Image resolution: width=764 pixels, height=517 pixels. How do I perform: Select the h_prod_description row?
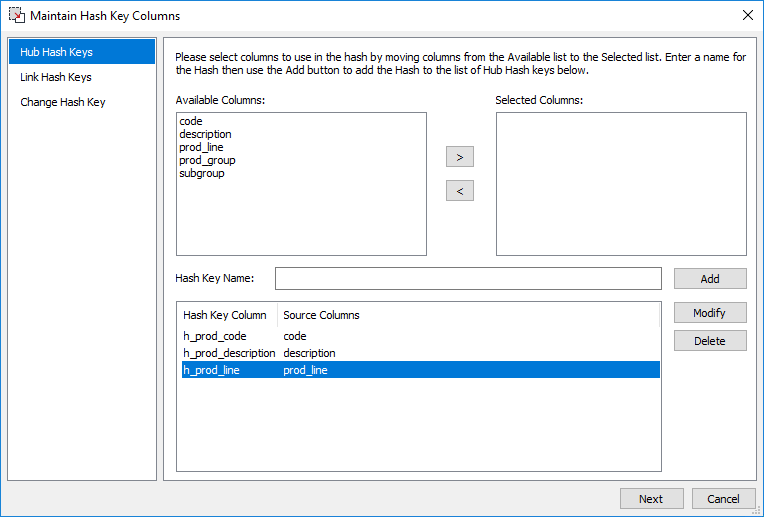(421, 353)
